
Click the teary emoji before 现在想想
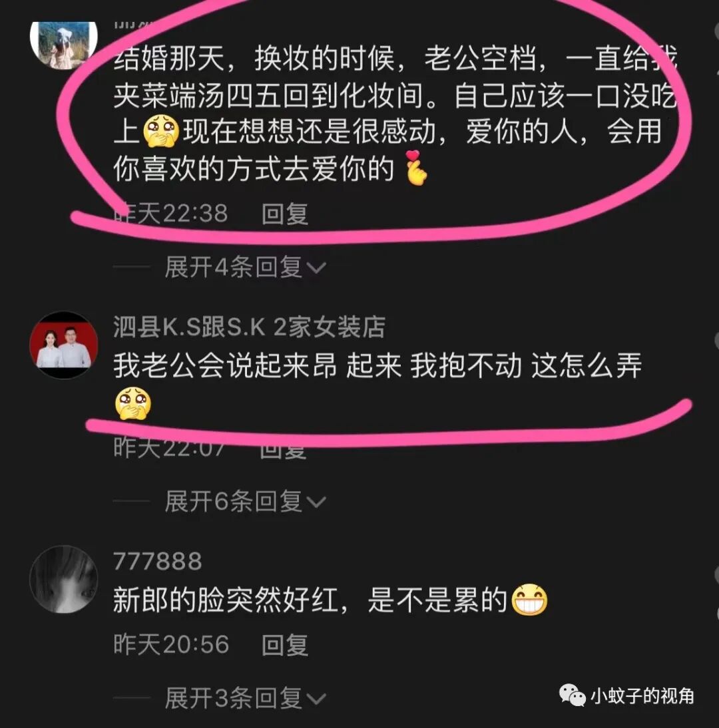(161, 132)
